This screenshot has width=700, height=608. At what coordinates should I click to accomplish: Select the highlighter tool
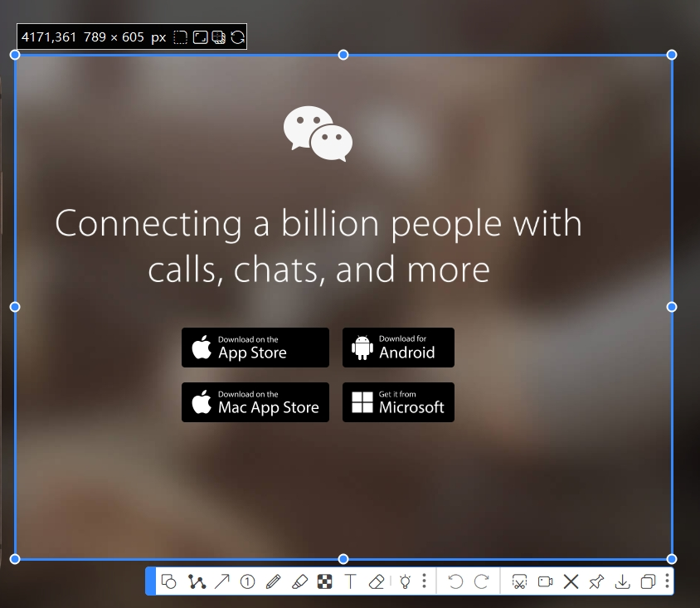click(x=299, y=581)
